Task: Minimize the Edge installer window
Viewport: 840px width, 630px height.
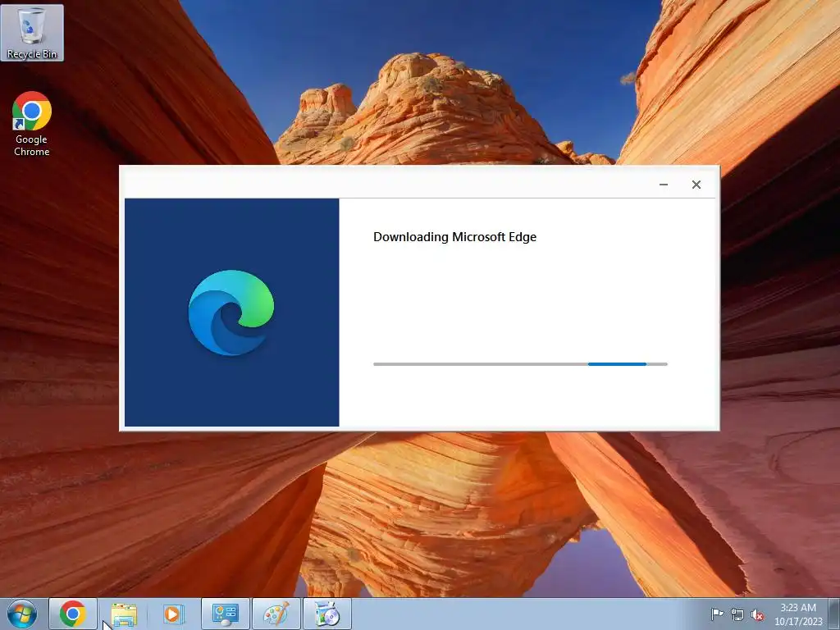Action: tap(663, 185)
